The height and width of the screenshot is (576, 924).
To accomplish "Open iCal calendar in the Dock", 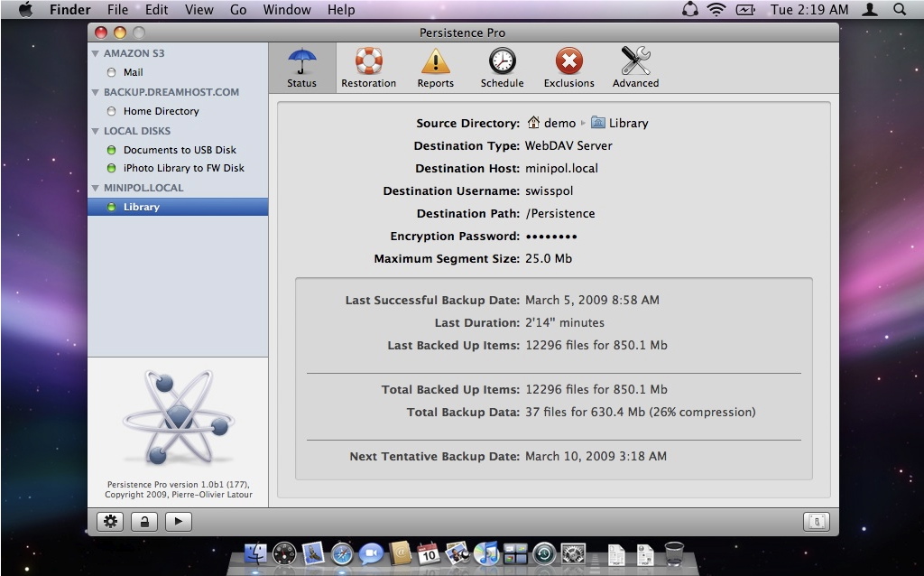I will [x=429, y=553].
